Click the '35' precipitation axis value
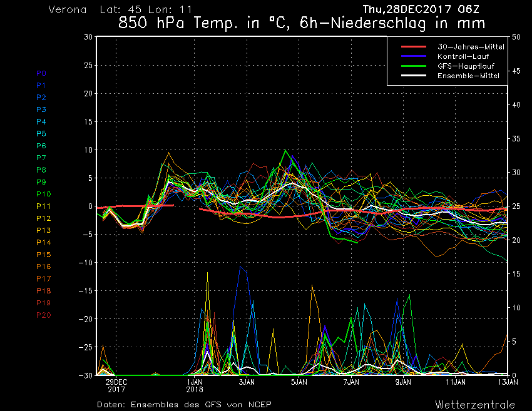532x411 pixels. pyautogui.click(x=516, y=139)
